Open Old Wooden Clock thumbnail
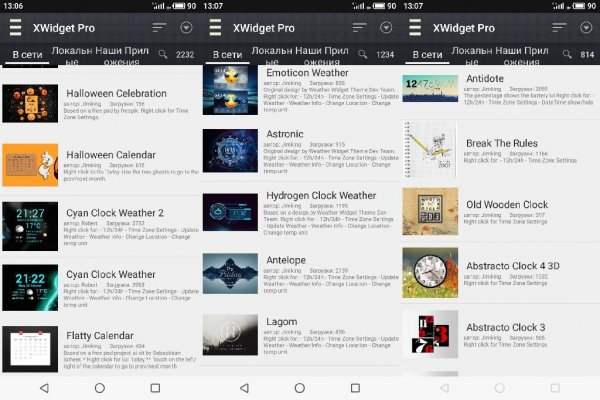Screen dimensions: 600x400 pos(430,211)
